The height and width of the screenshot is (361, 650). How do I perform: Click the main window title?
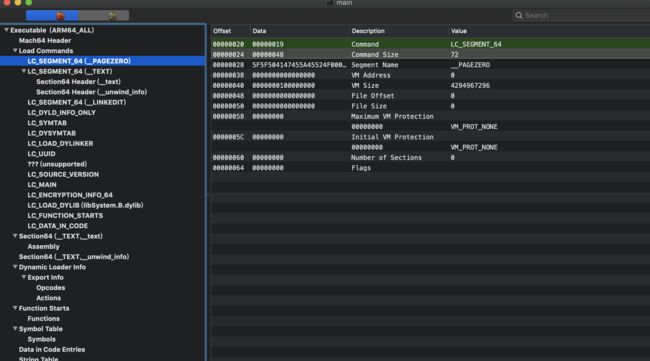click(x=344, y=3)
